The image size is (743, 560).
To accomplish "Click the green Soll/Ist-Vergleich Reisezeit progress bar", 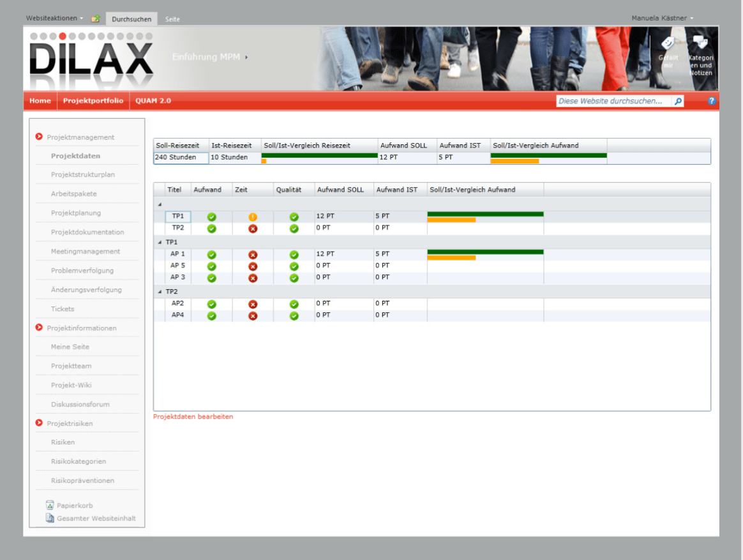I will (319, 155).
